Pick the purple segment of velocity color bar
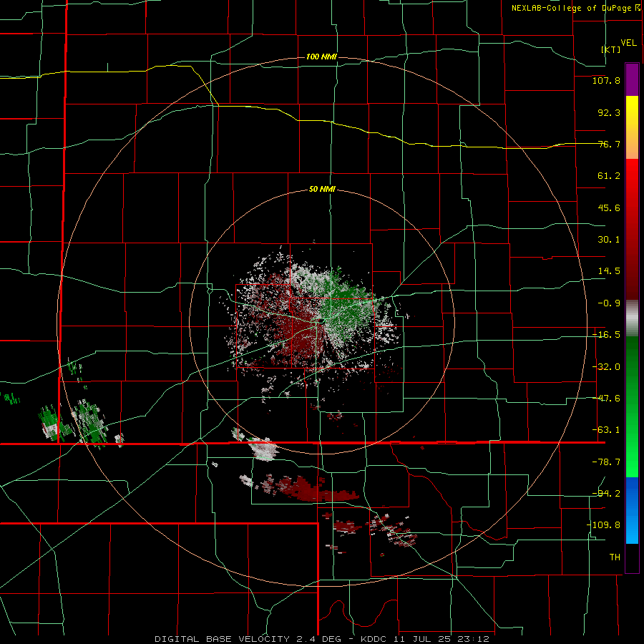Viewport: 644px width, 644px height. [x=632, y=79]
